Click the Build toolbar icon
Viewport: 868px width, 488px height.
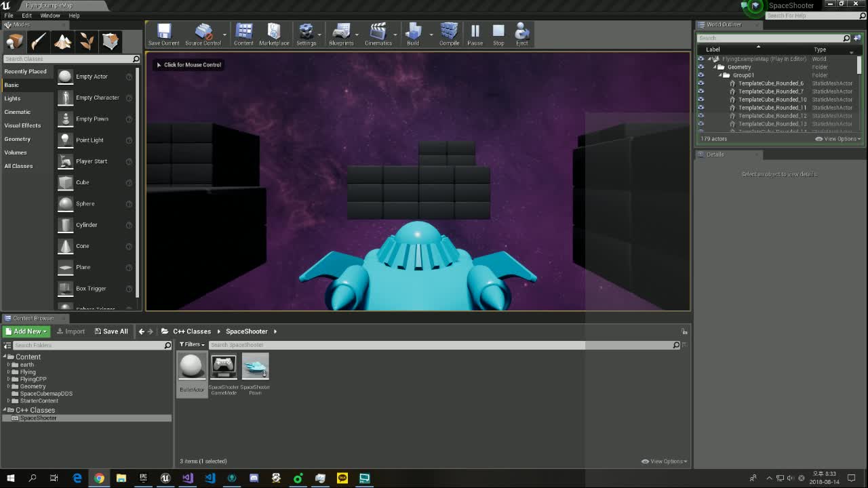pyautogui.click(x=413, y=35)
